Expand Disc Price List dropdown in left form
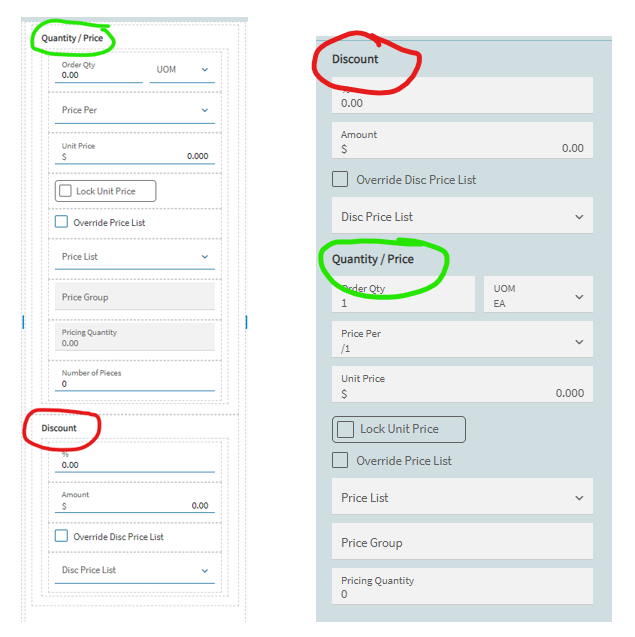Screen dimensions: 635x637 pos(135,571)
